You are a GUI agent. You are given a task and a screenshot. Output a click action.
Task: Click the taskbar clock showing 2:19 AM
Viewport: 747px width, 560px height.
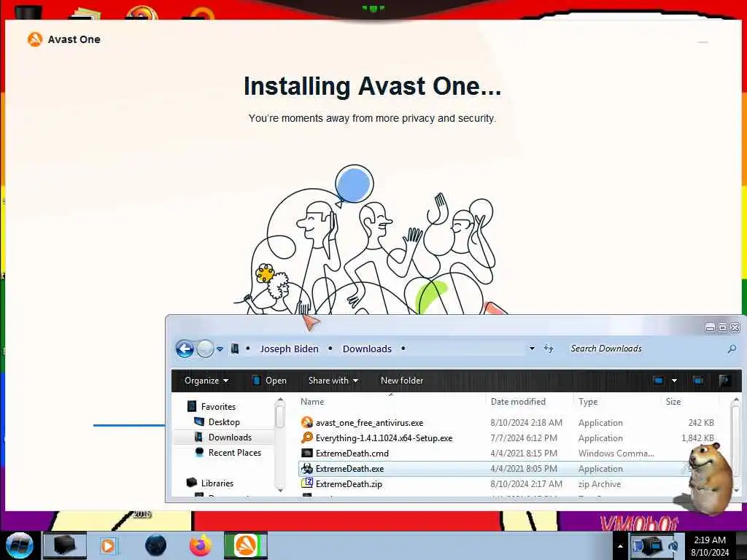pos(709,545)
